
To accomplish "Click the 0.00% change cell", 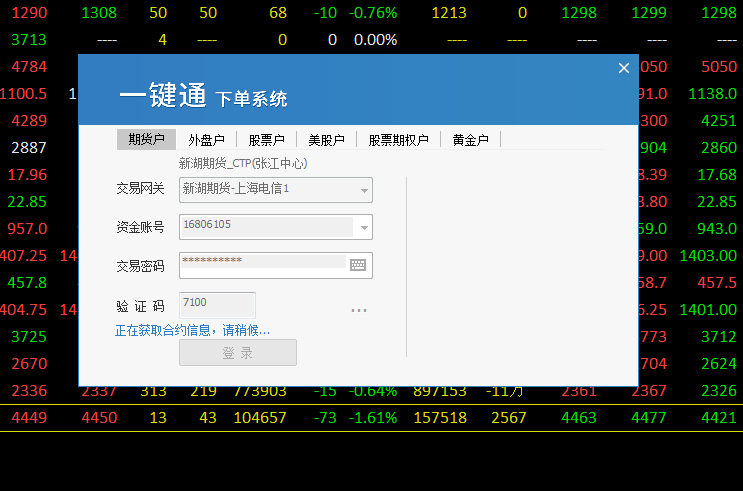I will click(x=375, y=39).
